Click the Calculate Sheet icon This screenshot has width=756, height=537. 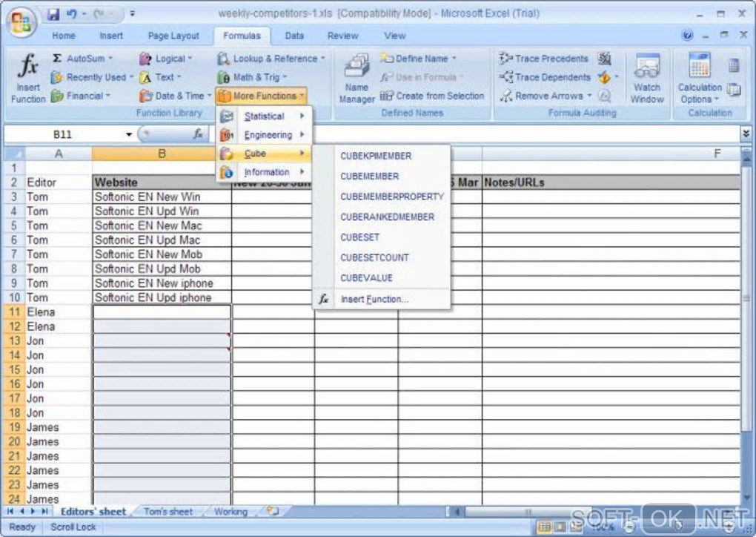733,89
